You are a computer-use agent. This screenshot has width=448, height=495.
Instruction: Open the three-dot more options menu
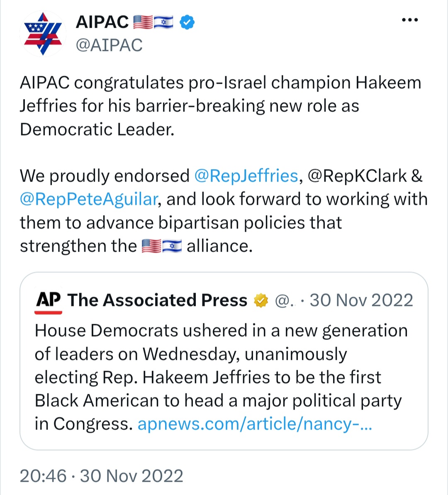coord(410,20)
